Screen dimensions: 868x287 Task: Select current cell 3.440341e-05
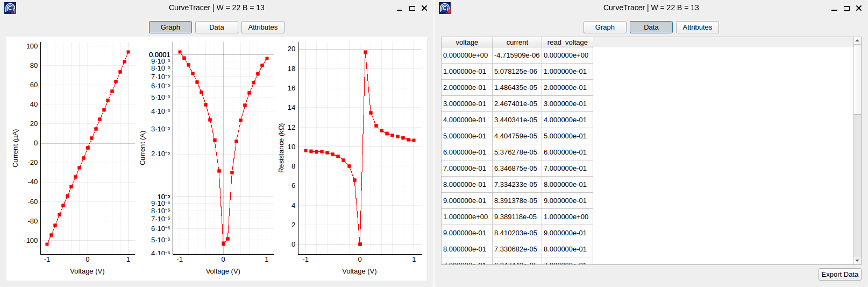pyautogui.click(x=517, y=120)
